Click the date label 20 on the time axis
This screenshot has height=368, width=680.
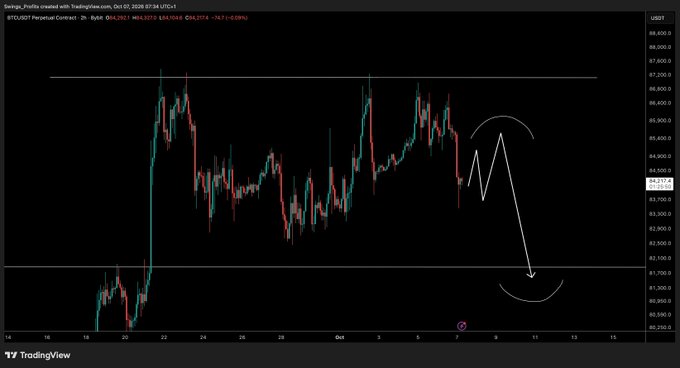(125, 337)
